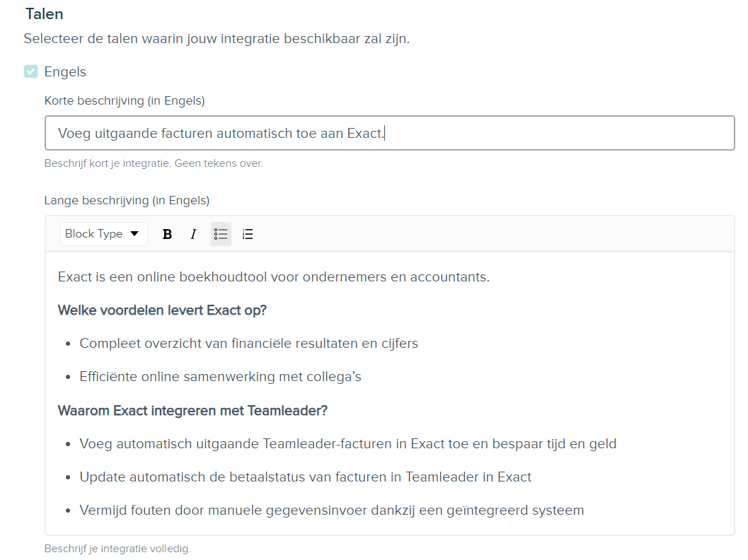Click bullet starting "Vermijd fouten door manuele gegevensinvoer"
The width and height of the screenshot is (748, 560).
click(x=332, y=511)
